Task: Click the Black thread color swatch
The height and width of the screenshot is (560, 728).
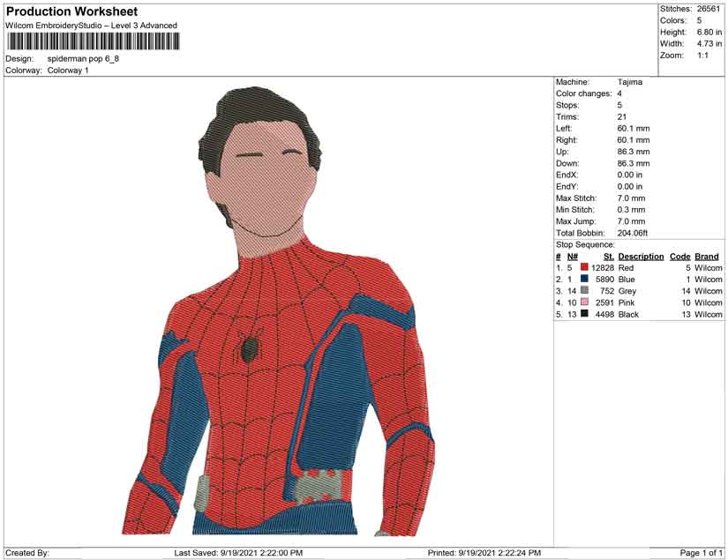Action: point(584,314)
